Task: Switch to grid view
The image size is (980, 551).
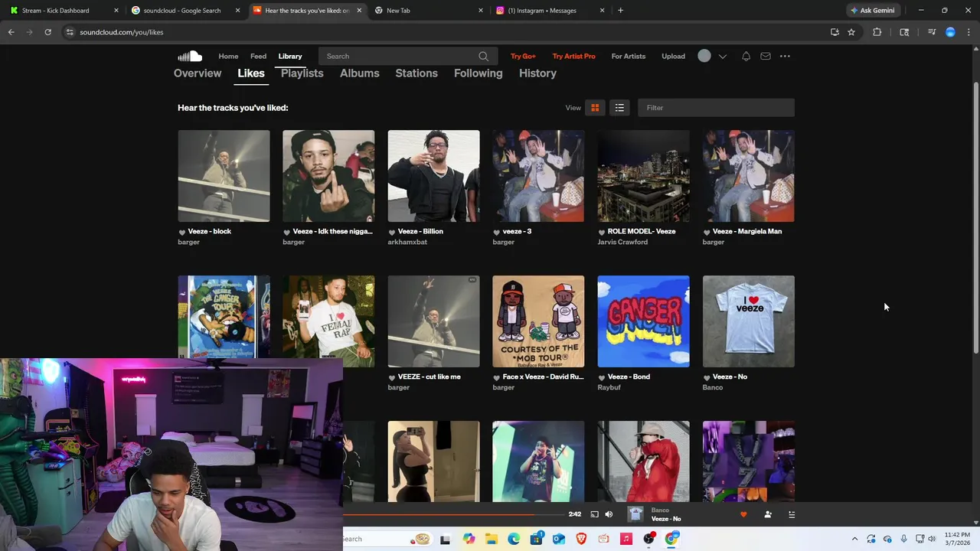Action: [x=595, y=108]
